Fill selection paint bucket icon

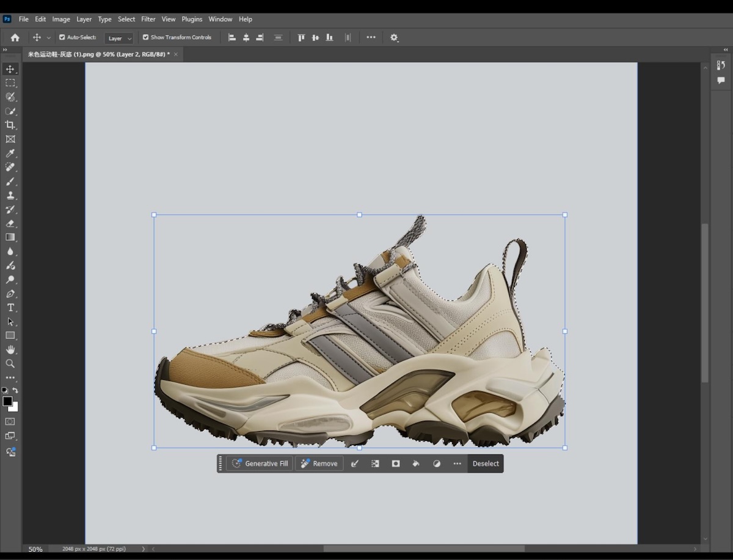[x=416, y=464]
